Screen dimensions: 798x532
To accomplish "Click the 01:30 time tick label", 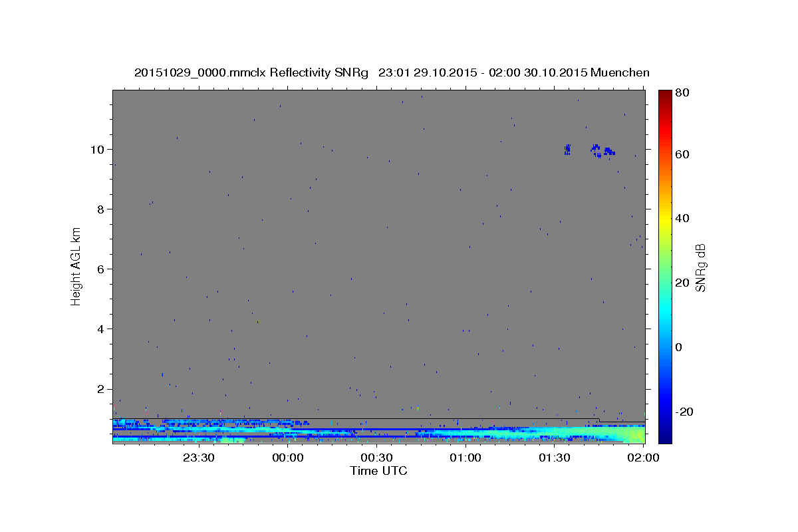I will point(554,458).
